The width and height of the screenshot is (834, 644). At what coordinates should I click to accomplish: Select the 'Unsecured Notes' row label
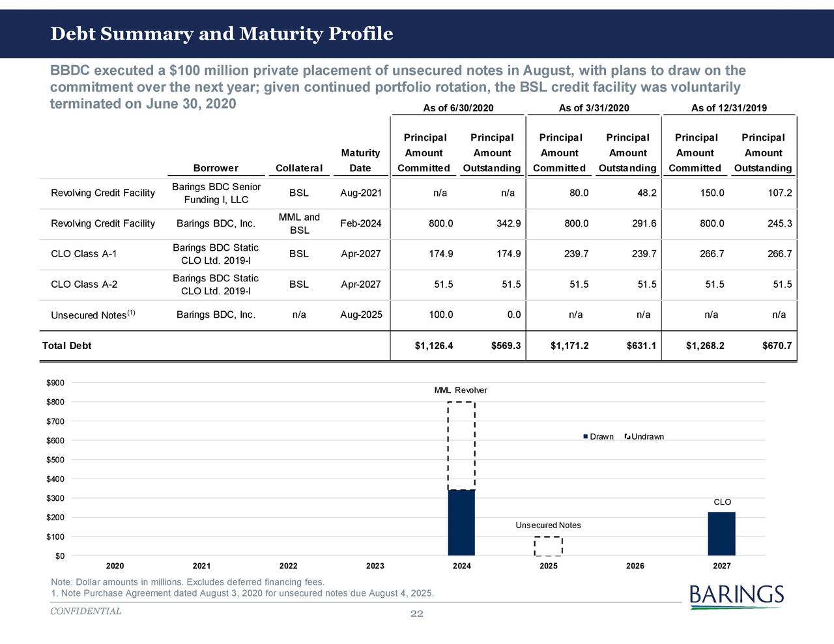[93, 315]
